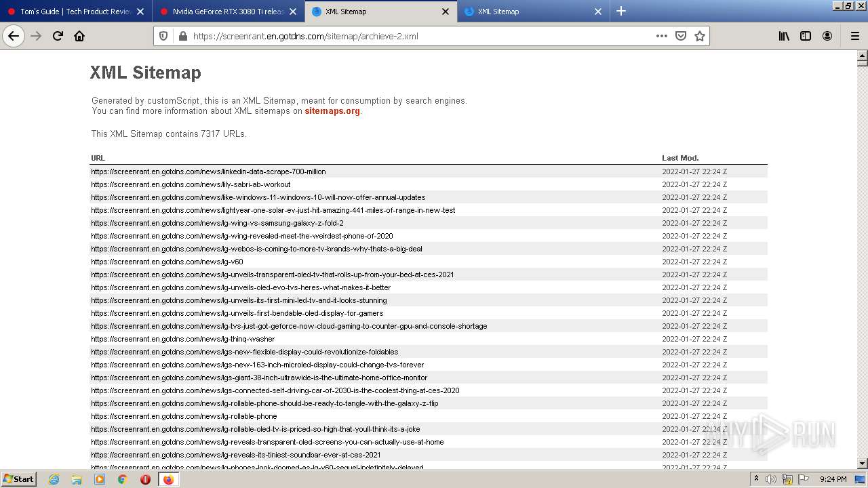Click the Last Mod. column header
The height and width of the screenshot is (488, 868).
coord(680,158)
